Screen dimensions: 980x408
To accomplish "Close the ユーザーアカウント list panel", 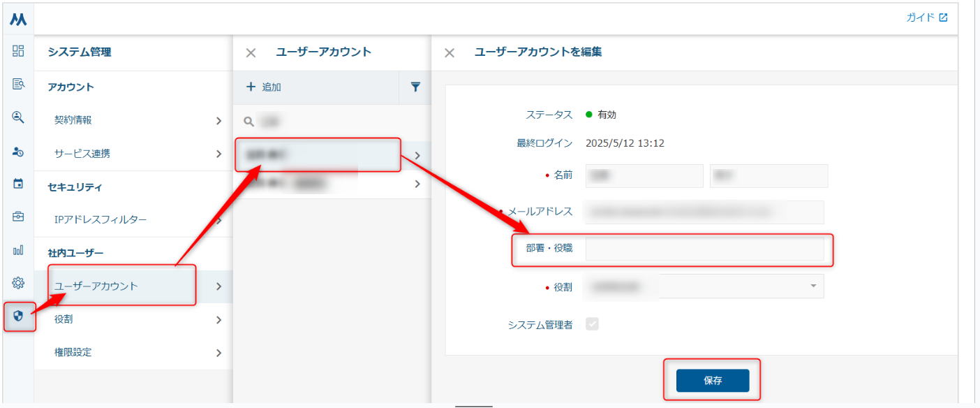I will pos(251,52).
